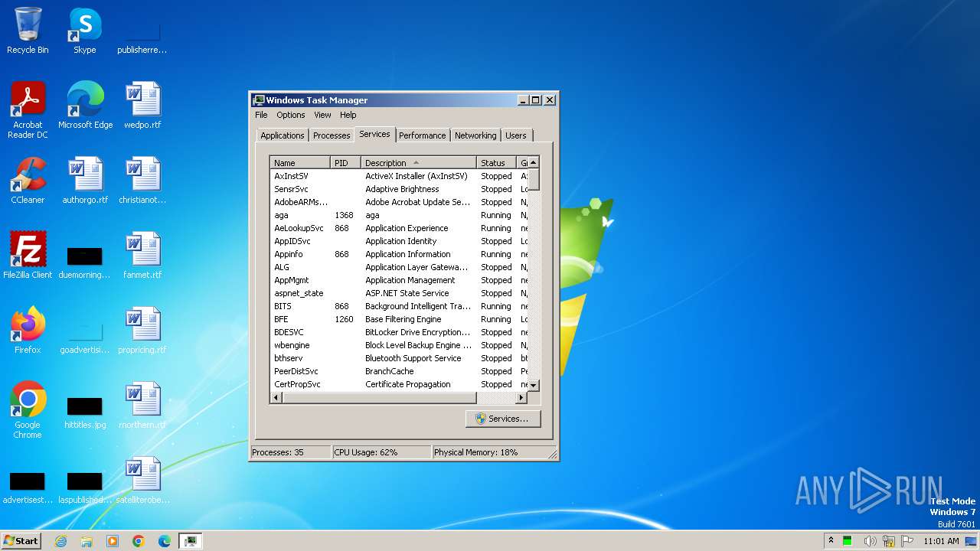Viewport: 980px width, 551px height.
Task: Click the horizontal scrollbar right arrow
Action: pos(521,398)
